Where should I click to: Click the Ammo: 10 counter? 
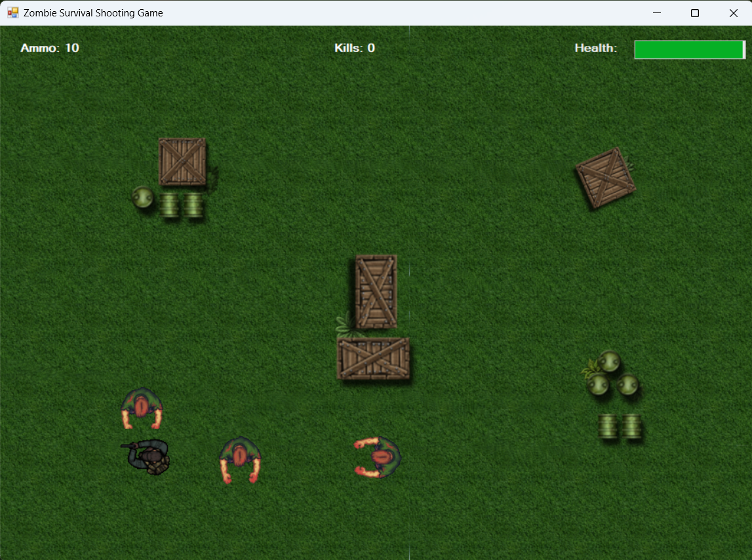[x=50, y=47]
